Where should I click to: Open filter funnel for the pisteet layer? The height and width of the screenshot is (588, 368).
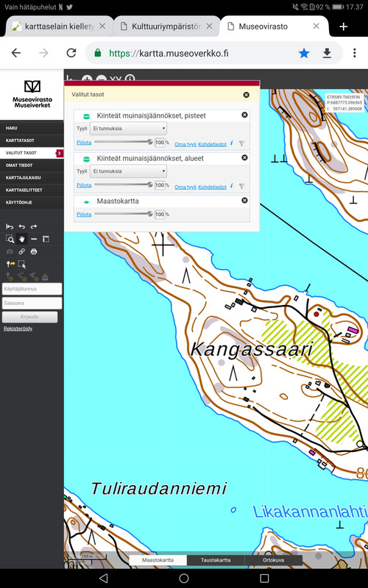(242, 143)
